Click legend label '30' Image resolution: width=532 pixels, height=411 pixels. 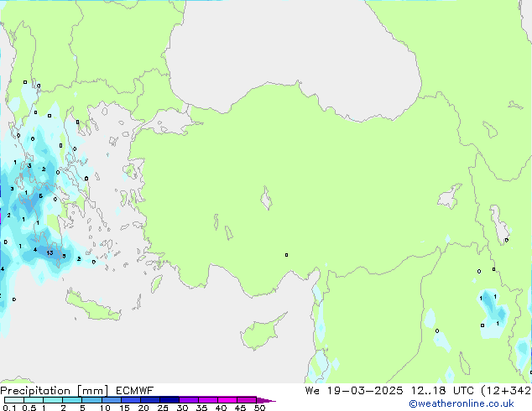click(182, 408)
